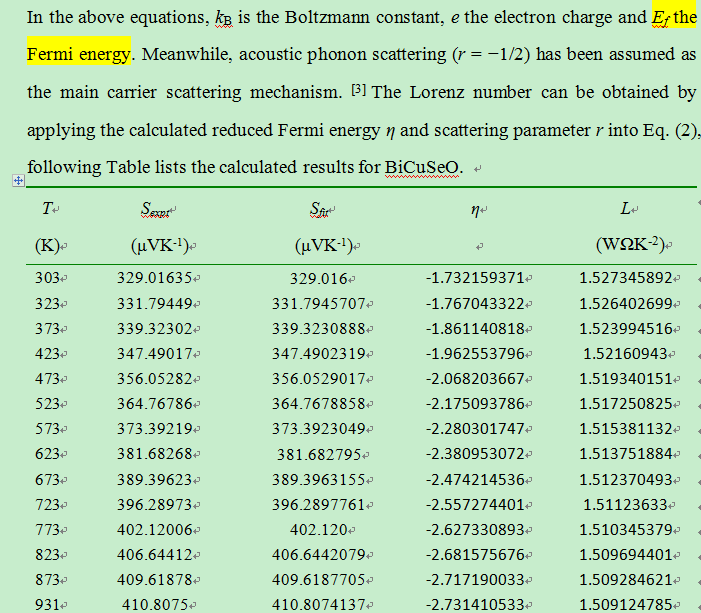Click the cell containing 381.682795

coord(319,455)
